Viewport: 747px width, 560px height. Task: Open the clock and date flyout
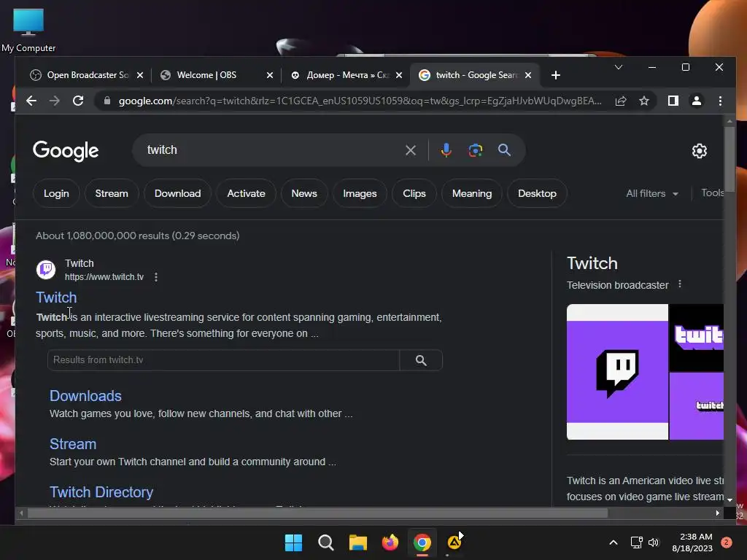tap(692, 542)
